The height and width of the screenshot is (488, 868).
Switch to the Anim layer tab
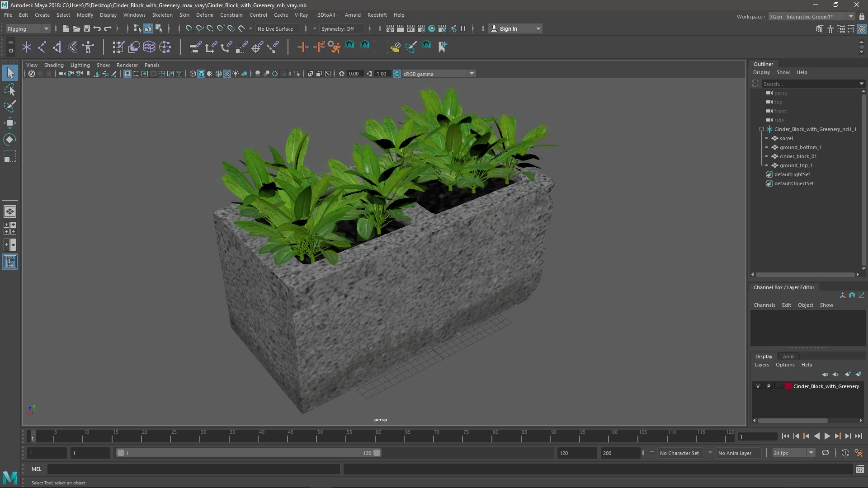coord(788,357)
